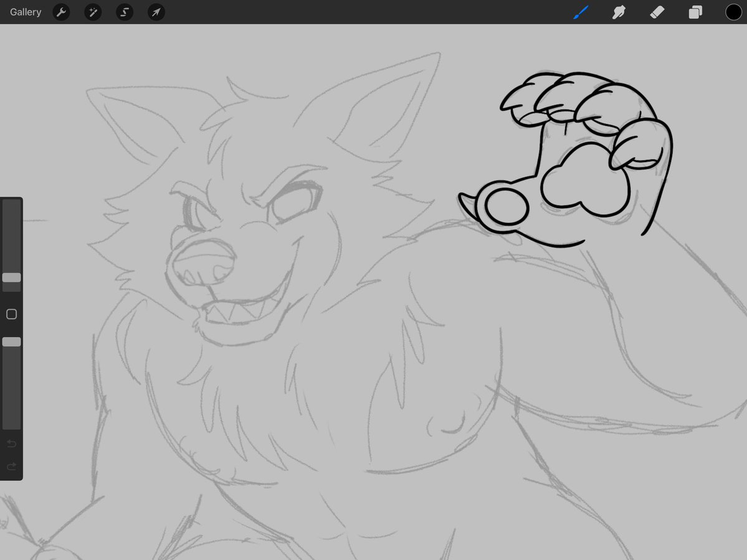Viewport: 747px width, 560px height.
Task: Open the Layers panel
Action: pos(695,12)
